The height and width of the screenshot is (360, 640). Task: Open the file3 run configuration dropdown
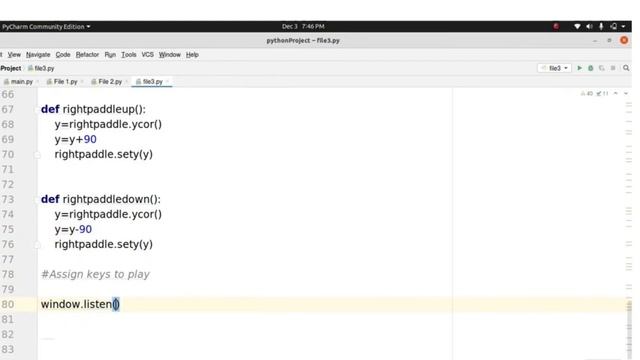555,68
